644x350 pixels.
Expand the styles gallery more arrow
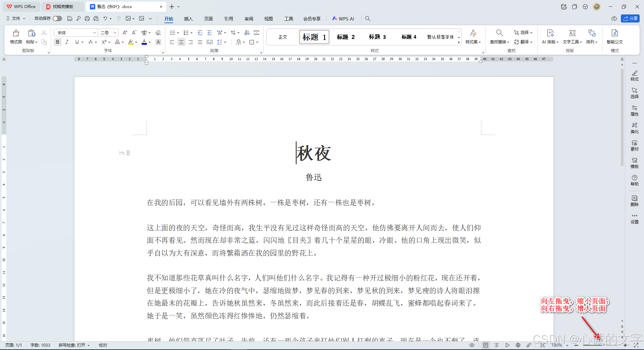point(459,43)
